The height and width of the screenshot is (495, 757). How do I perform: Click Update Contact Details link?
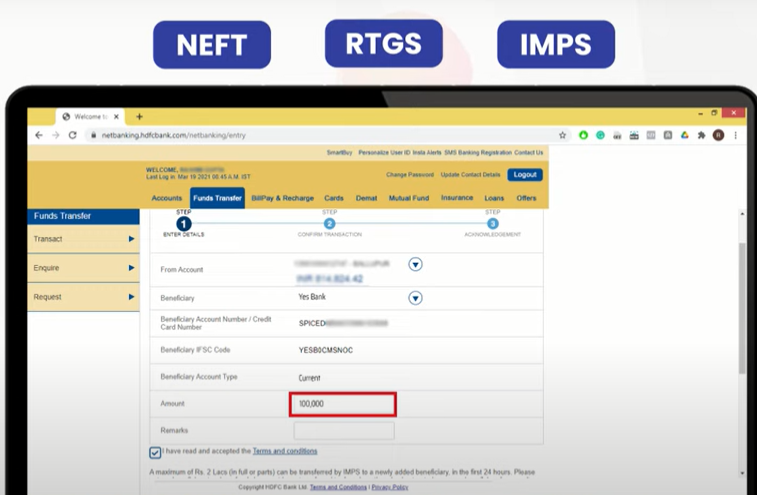[x=470, y=174]
